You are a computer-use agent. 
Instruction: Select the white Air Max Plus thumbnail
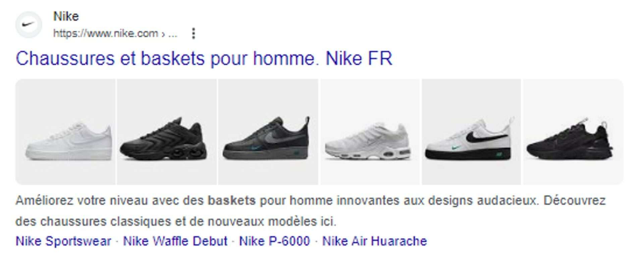click(x=370, y=132)
